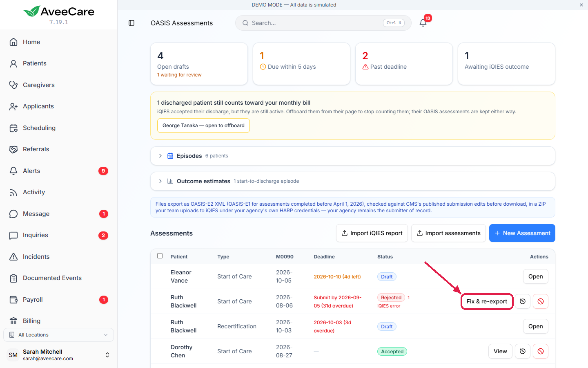Navigate to Applicants
The image size is (588, 368).
[58, 106]
